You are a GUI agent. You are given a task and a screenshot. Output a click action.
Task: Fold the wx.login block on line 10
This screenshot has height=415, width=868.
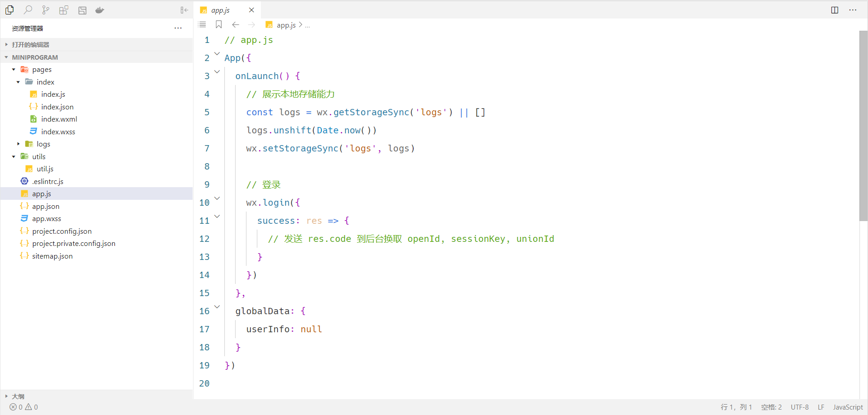tap(217, 198)
